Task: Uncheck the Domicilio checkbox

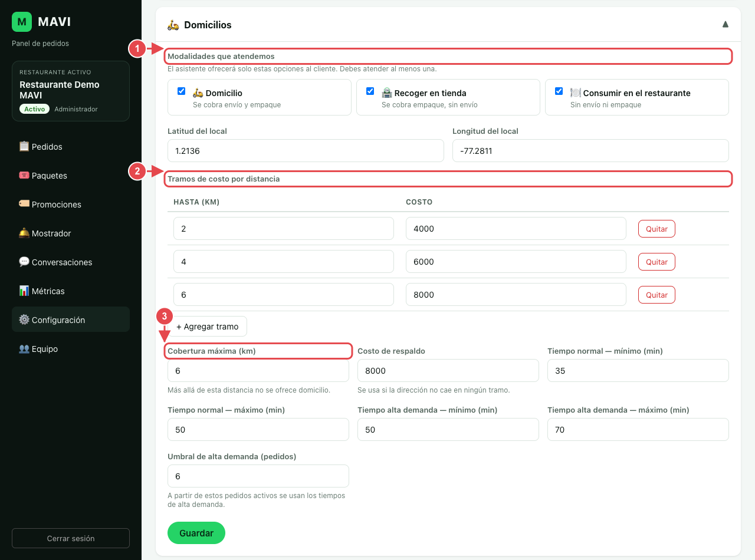Action: click(x=182, y=91)
